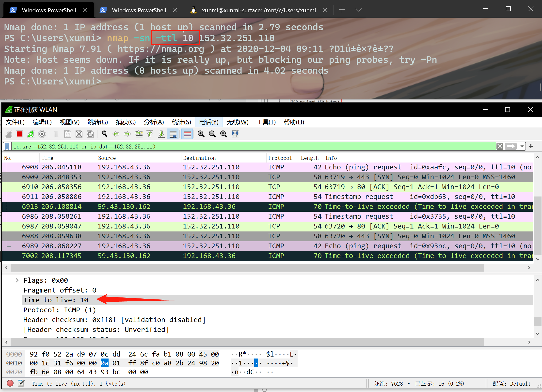Viewport: 542px width, 392px height.
Task: Expand the Flags: 0x00 field
Action: [17, 280]
